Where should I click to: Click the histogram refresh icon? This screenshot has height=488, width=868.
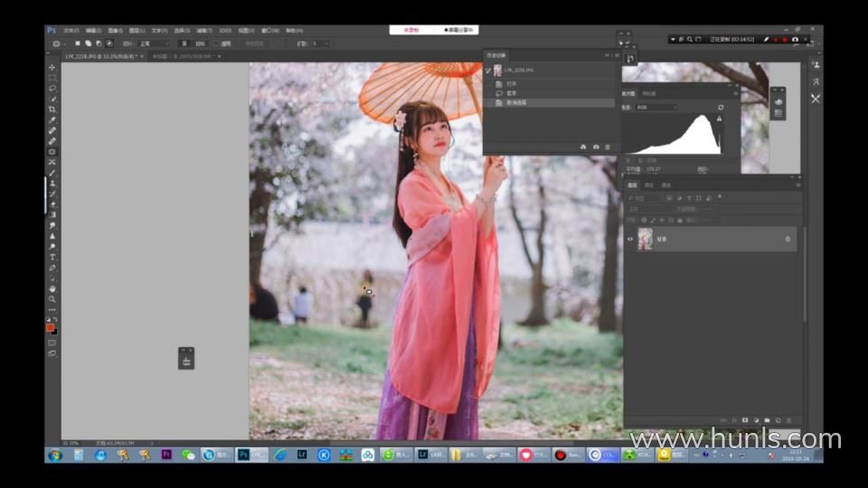coord(721,108)
